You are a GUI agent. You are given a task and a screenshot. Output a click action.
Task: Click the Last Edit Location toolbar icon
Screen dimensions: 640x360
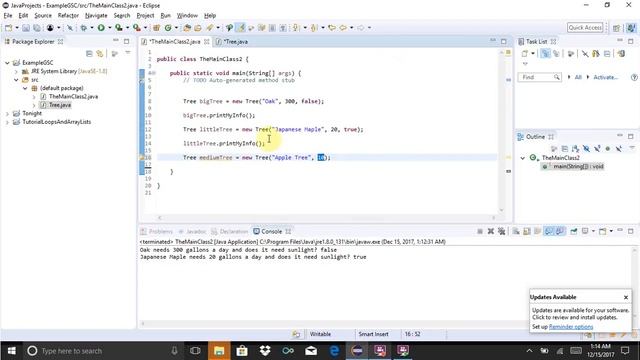tap(332, 28)
